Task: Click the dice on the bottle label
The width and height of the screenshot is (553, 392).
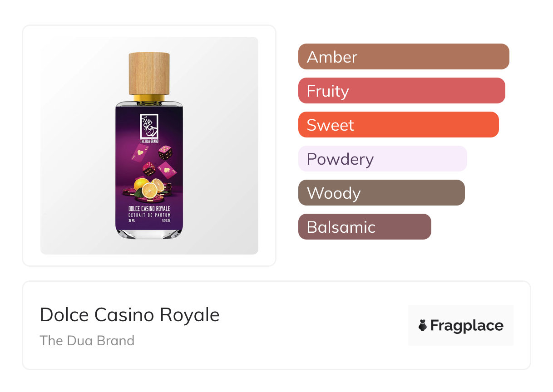Action: [x=165, y=152]
